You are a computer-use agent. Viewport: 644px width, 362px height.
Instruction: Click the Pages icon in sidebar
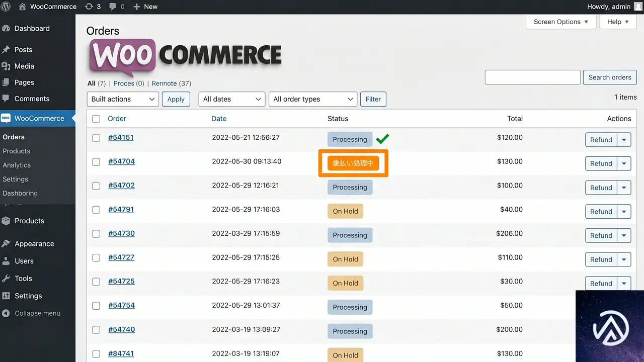(6, 82)
